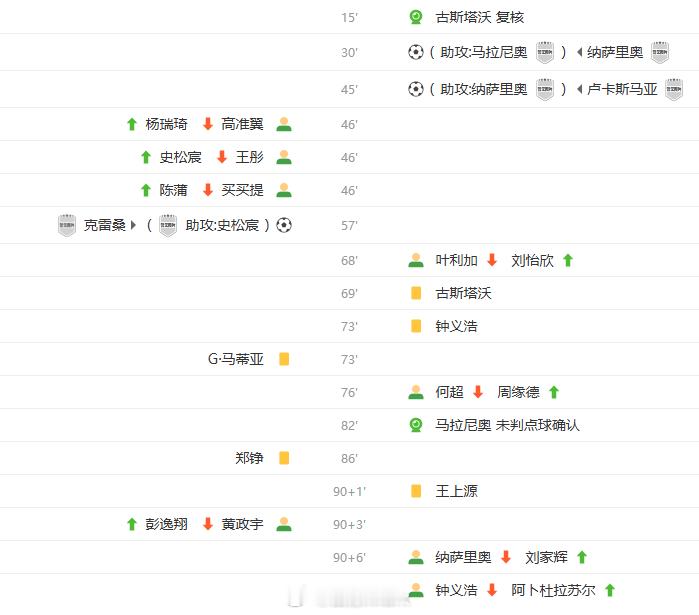This screenshot has width=699, height=615.
Task: Click the yellow card icon beside 古斯塔沃
Action: click(416, 293)
